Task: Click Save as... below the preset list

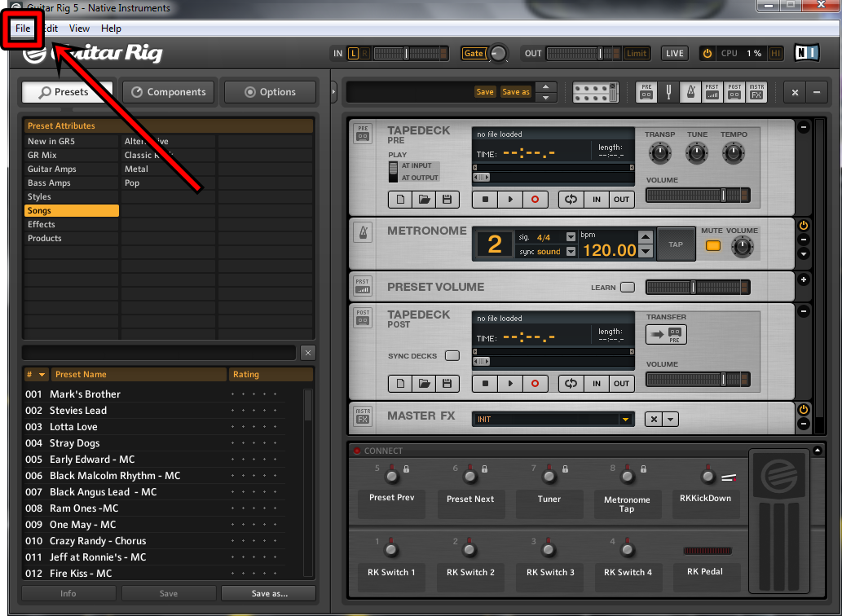Action: click(x=269, y=593)
